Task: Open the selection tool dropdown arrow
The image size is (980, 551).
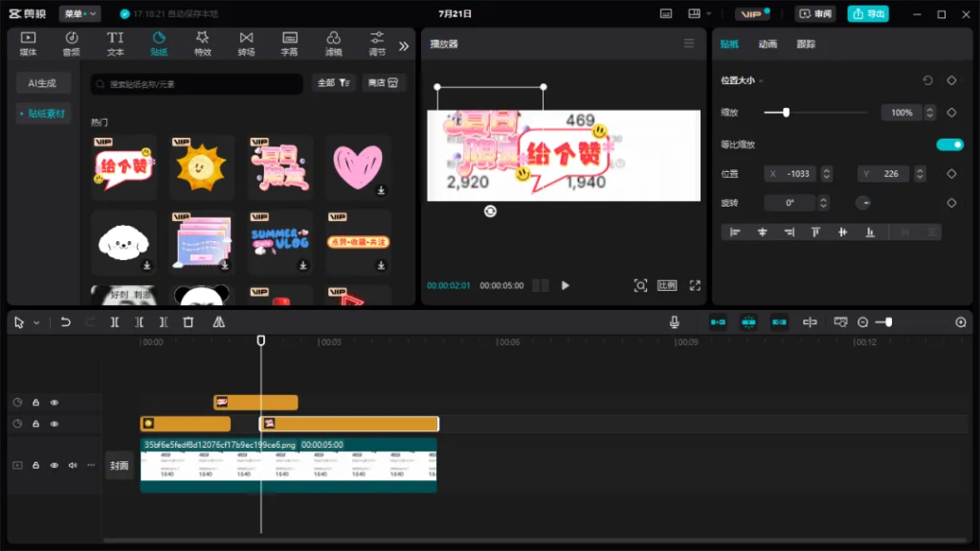Action: [x=36, y=322]
